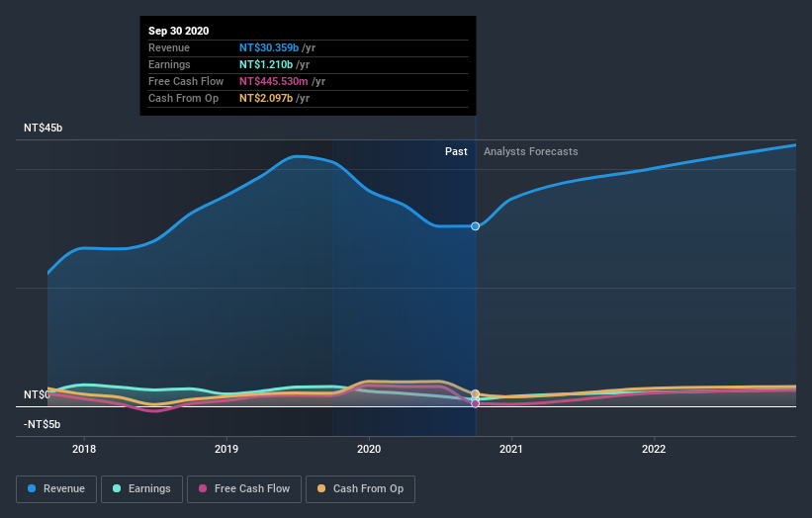The height and width of the screenshot is (518, 812).
Task: Click the Earnings label in tooltip
Action: [169, 64]
